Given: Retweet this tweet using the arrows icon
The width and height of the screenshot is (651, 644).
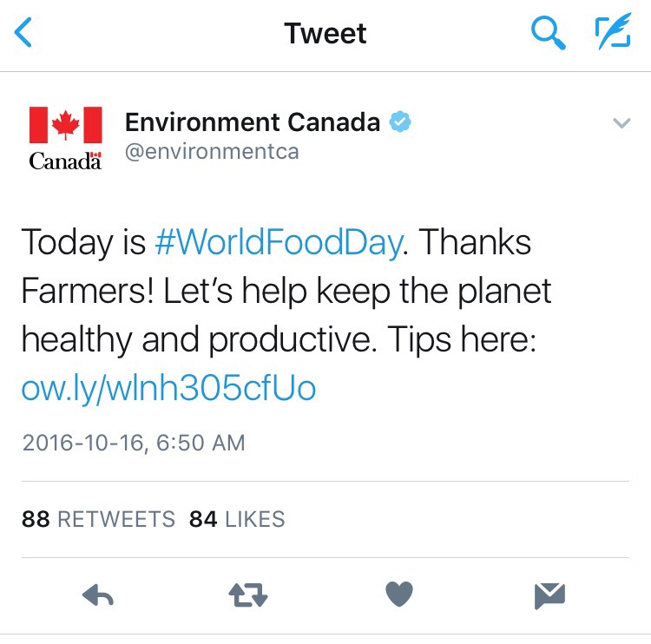Looking at the screenshot, I should coord(247,595).
